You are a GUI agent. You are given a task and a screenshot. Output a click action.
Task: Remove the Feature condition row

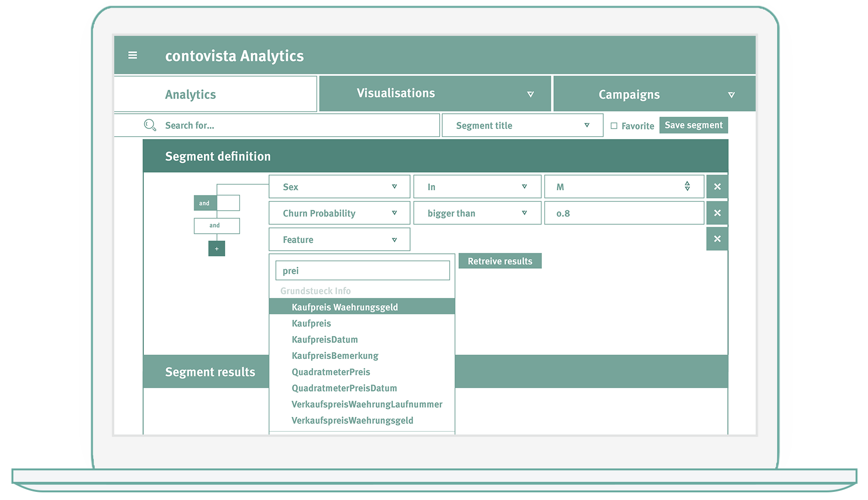(x=717, y=239)
